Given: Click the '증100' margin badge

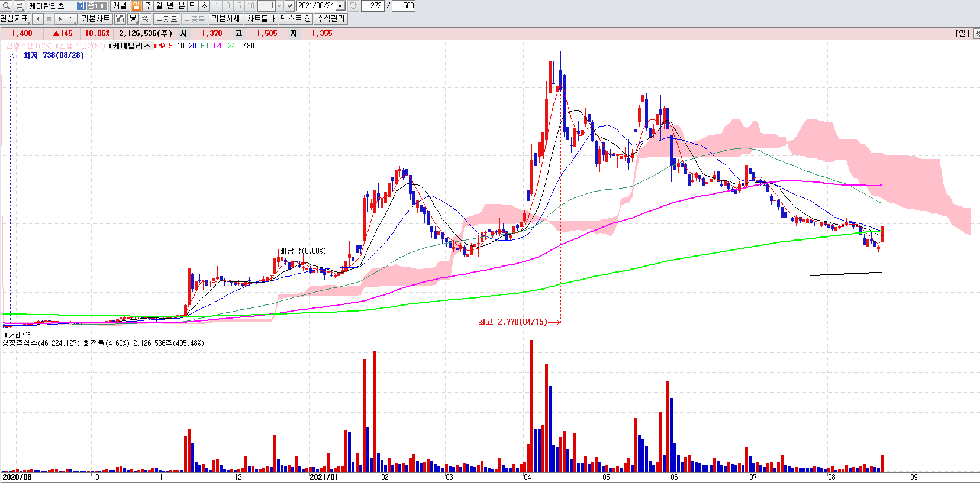Looking at the screenshot, I should (x=97, y=6).
